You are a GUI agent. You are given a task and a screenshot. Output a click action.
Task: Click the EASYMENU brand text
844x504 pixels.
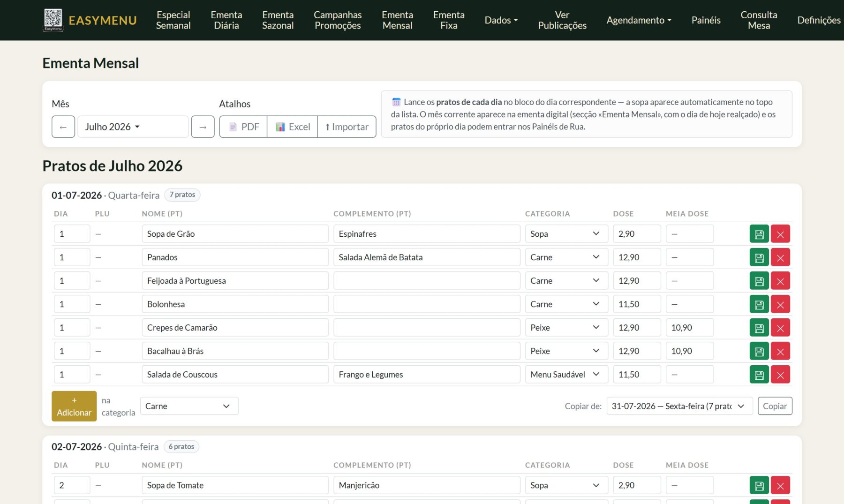coord(103,21)
